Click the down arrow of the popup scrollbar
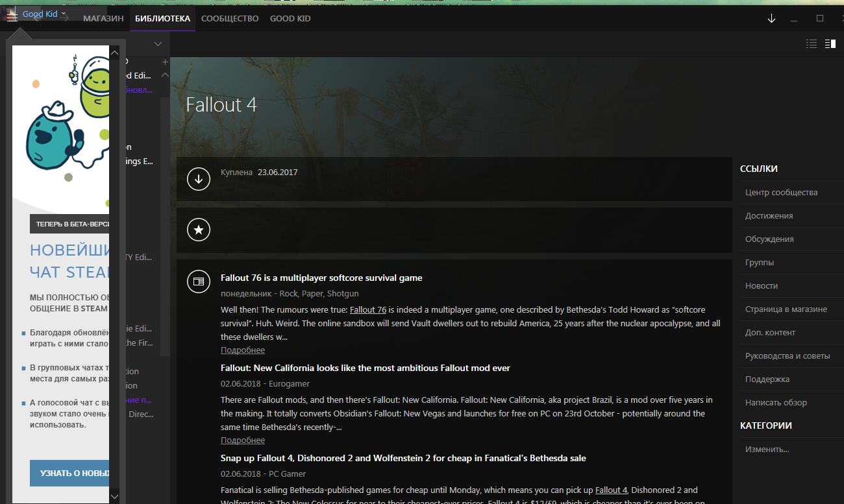This screenshot has height=504, width=844. (x=114, y=497)
